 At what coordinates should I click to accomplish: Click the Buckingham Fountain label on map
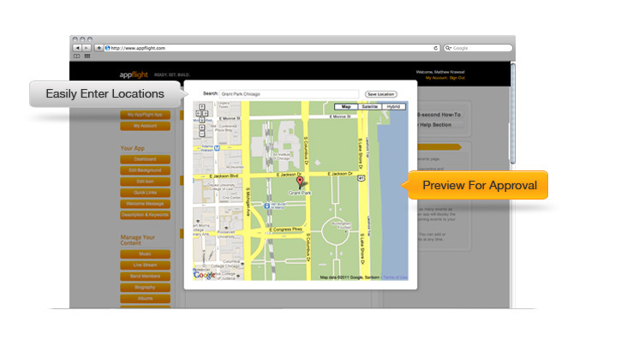coord(342,225)
